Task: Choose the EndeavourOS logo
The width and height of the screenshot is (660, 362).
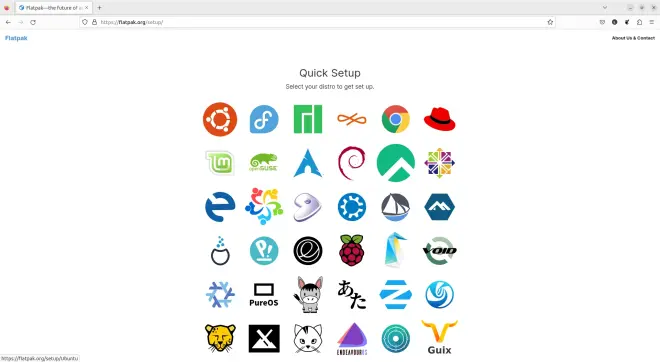Action: coord(352,338)
